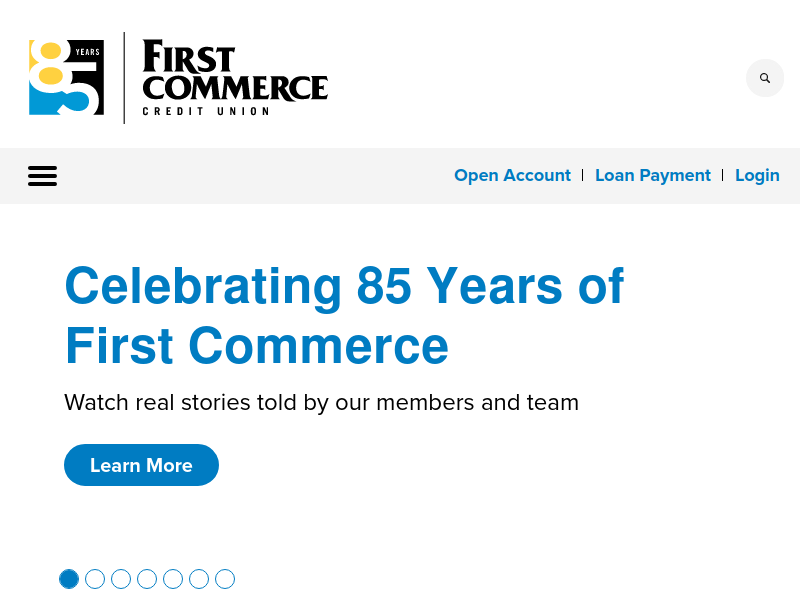
Task: Click the 85 Years anniversary emblem
Action: pyautogui.click(x=66, y=77)
